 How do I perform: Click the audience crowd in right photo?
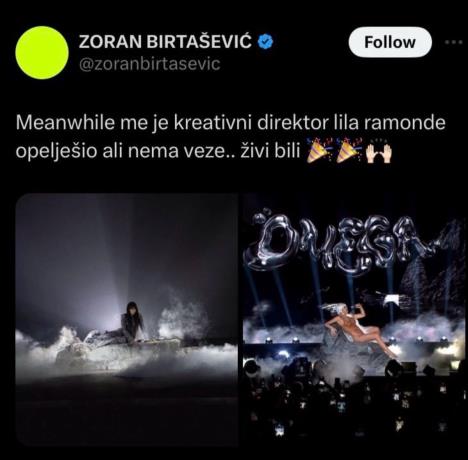pyautogui.click(x=354, y=400)
